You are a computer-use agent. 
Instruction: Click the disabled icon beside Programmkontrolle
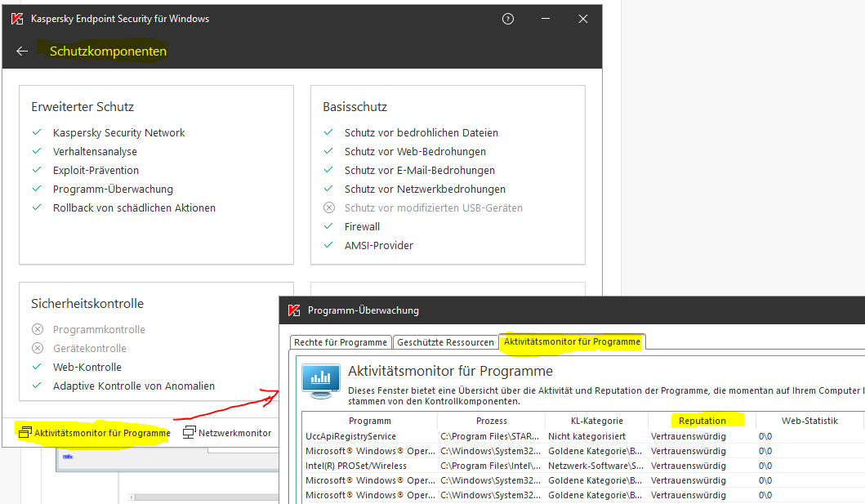tap(38, 329)
